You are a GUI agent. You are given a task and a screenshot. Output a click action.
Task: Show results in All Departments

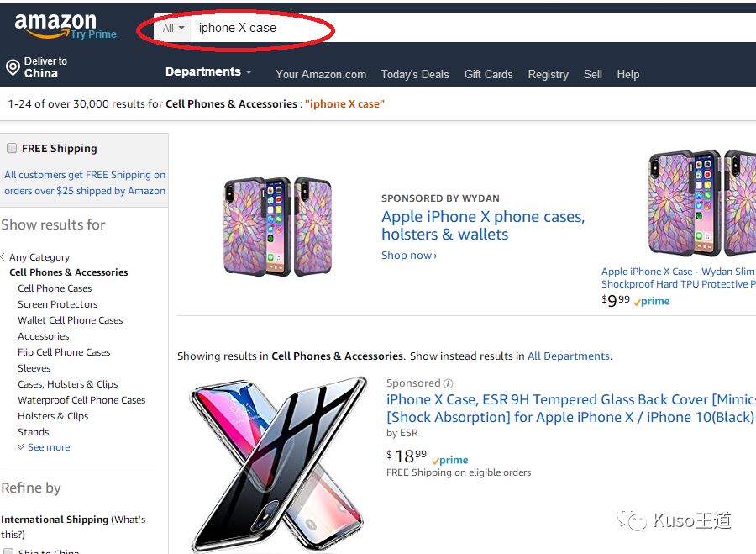569,356
